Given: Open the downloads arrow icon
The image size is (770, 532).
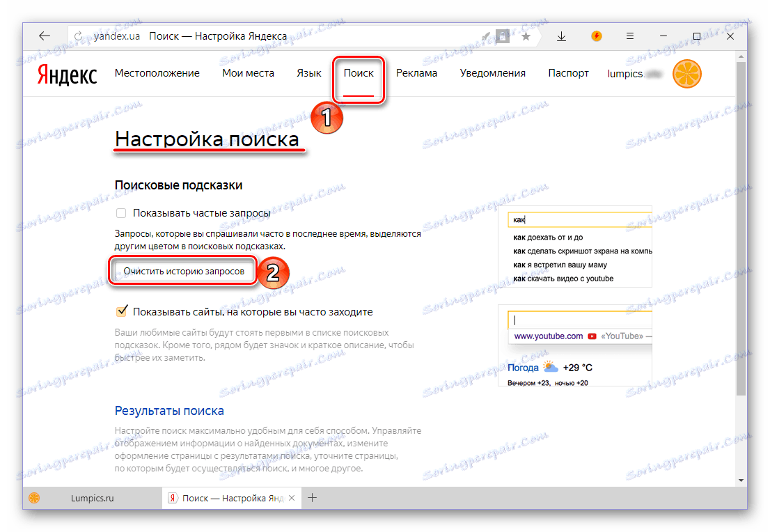Looking at the screenshot, I should click(x=561, y=36).
